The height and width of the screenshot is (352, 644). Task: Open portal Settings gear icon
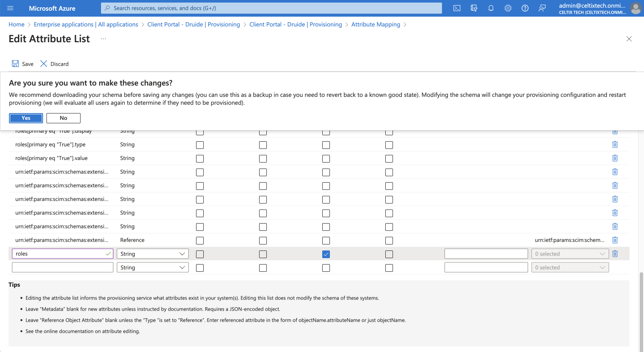pos(508,8)
